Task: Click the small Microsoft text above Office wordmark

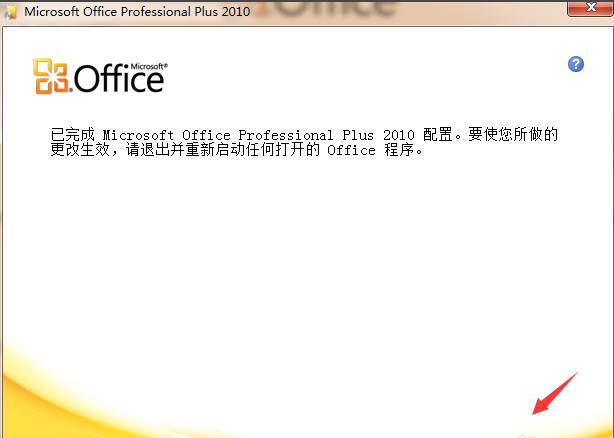Action: 148,63
